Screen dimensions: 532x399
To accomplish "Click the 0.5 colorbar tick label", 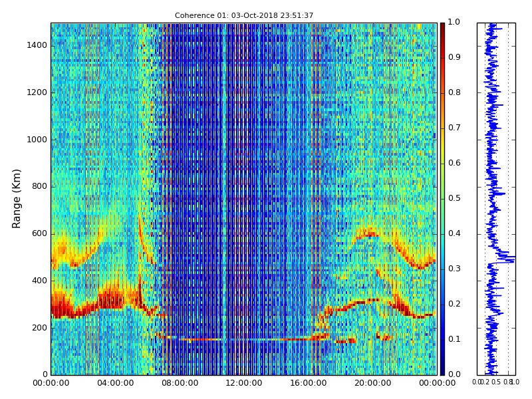I will pyautogui.click(x=454, y=198).
